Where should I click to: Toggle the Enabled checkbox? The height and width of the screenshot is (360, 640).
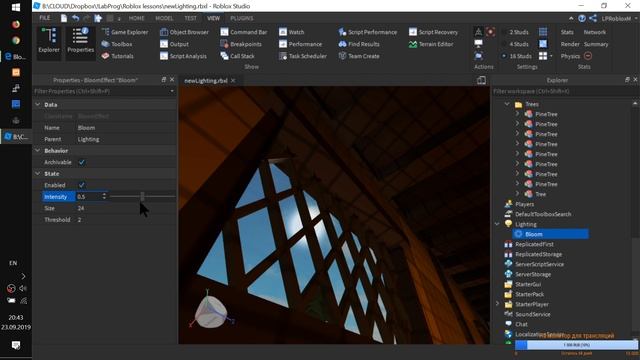82,185
